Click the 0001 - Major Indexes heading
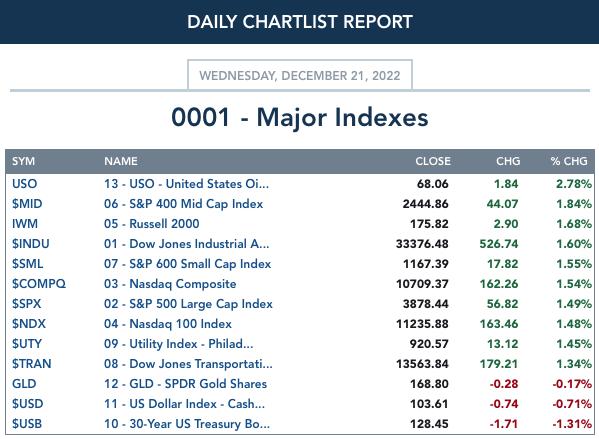The image size is (599, 439). point(300,117)
